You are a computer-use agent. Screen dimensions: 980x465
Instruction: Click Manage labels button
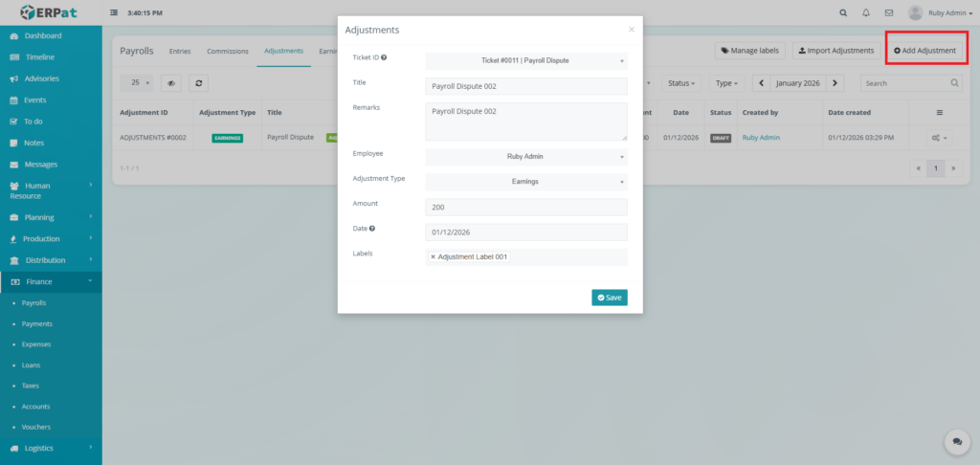tap(750, 51)
